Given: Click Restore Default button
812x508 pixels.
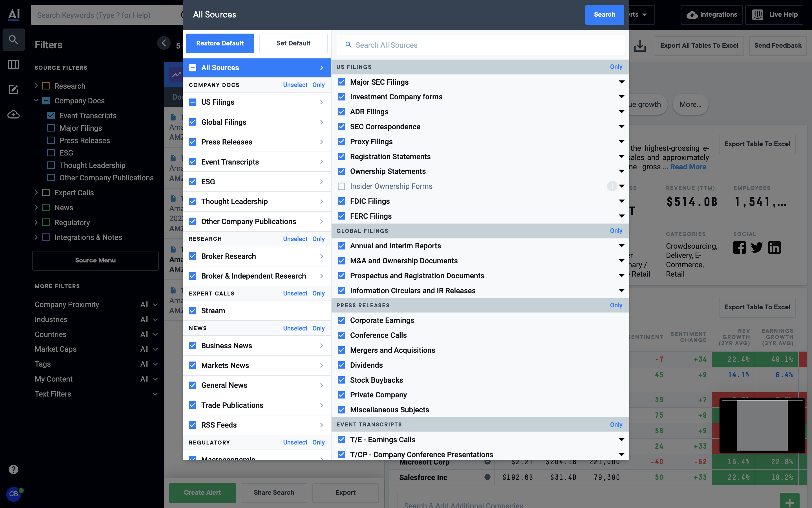Looking at the screenshot, I should click(x=220, y=43).
